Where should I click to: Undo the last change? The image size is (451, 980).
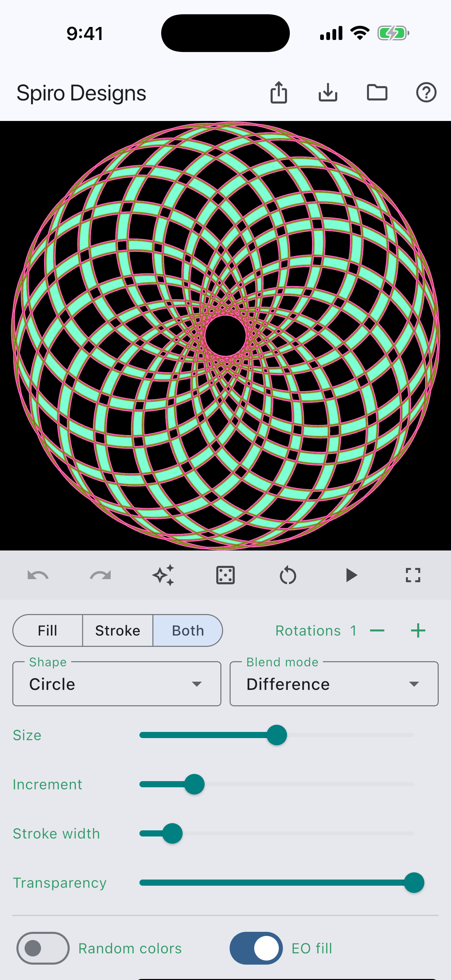coord(38,575)
